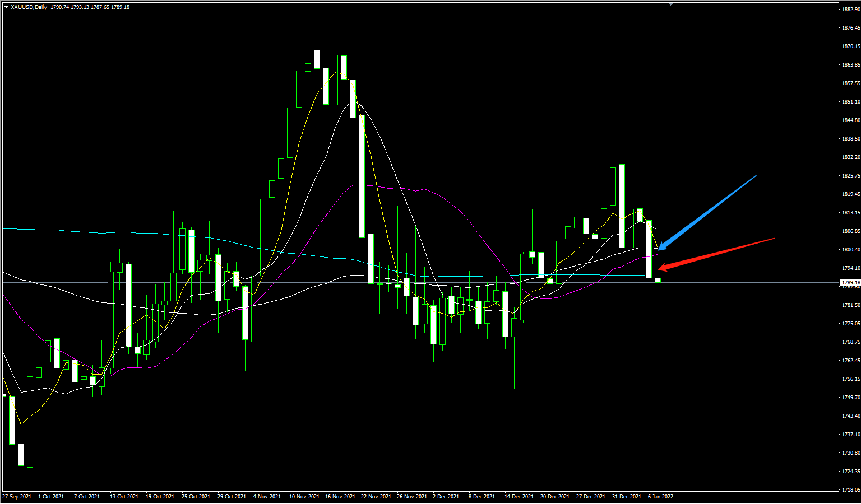This screenshot has height=504, width=861.
Task: Click the 27 Sep 2021 date label
Action: 17,497
